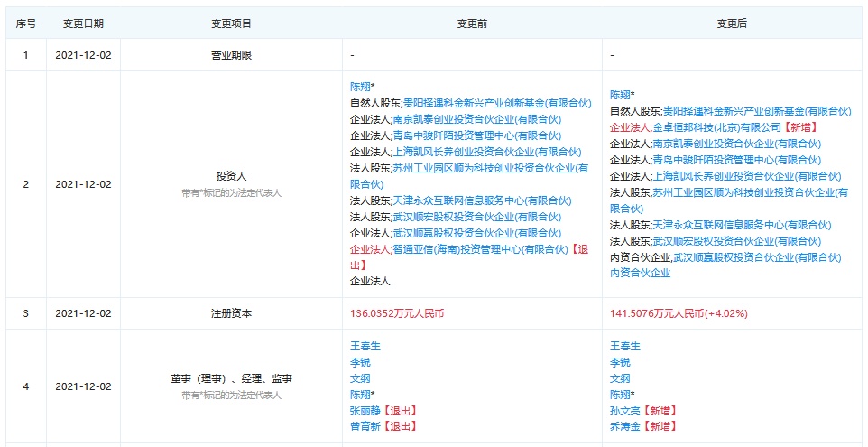868x447 pixels.
Task: Open 文纲 link in 变更后 column
Action: click(621, 379)
